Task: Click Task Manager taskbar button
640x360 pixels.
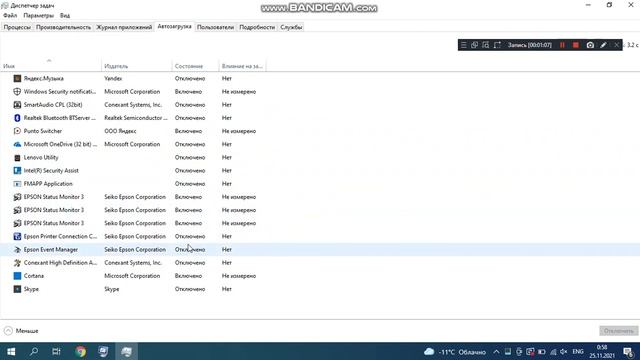Action: [126, 351]
